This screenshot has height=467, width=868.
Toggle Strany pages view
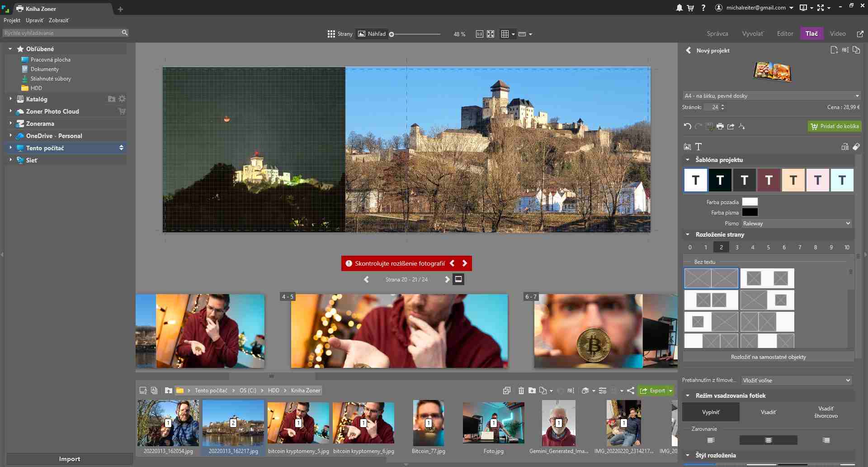tap(340, 34)
